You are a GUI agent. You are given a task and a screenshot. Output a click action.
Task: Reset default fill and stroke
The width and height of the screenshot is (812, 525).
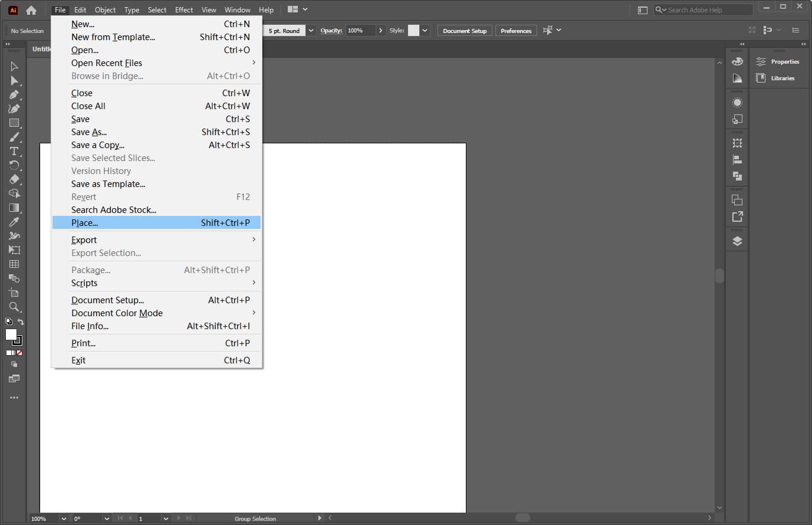(x=8, y=322)
